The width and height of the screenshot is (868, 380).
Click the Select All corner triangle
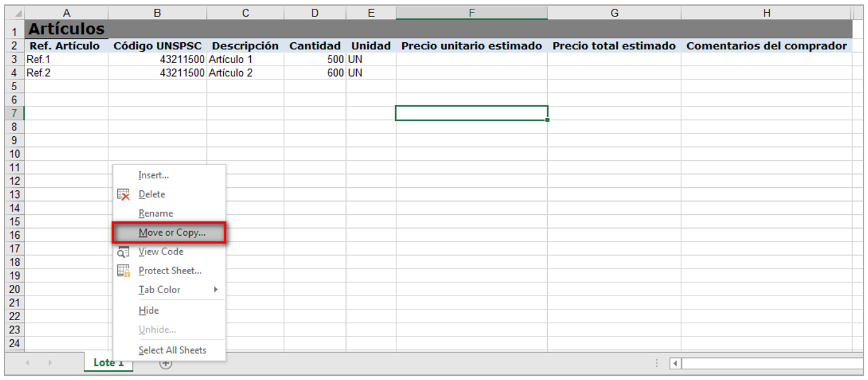point(14,13)
